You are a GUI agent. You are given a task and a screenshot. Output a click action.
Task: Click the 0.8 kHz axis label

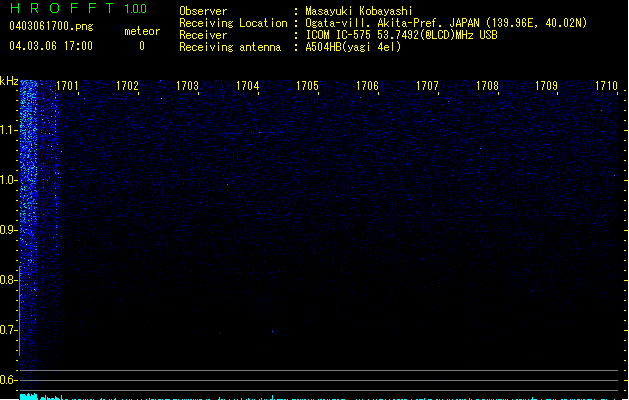[8, 280]
